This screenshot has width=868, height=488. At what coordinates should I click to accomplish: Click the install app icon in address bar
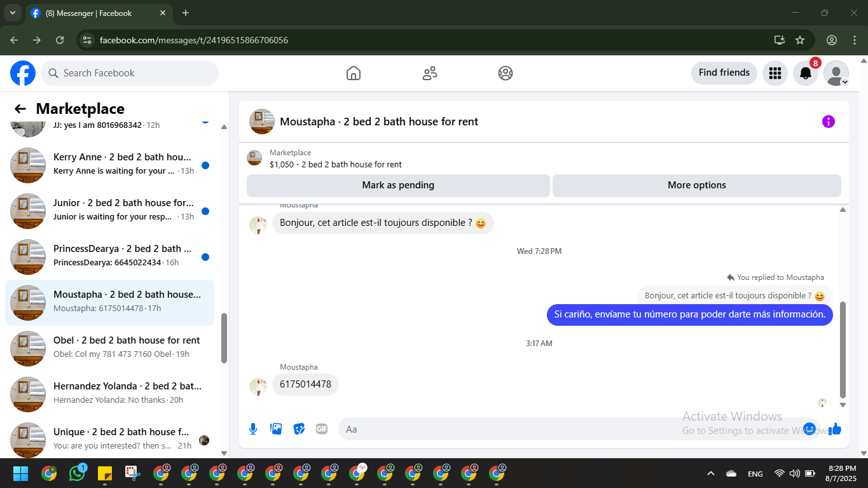point(780,40)
